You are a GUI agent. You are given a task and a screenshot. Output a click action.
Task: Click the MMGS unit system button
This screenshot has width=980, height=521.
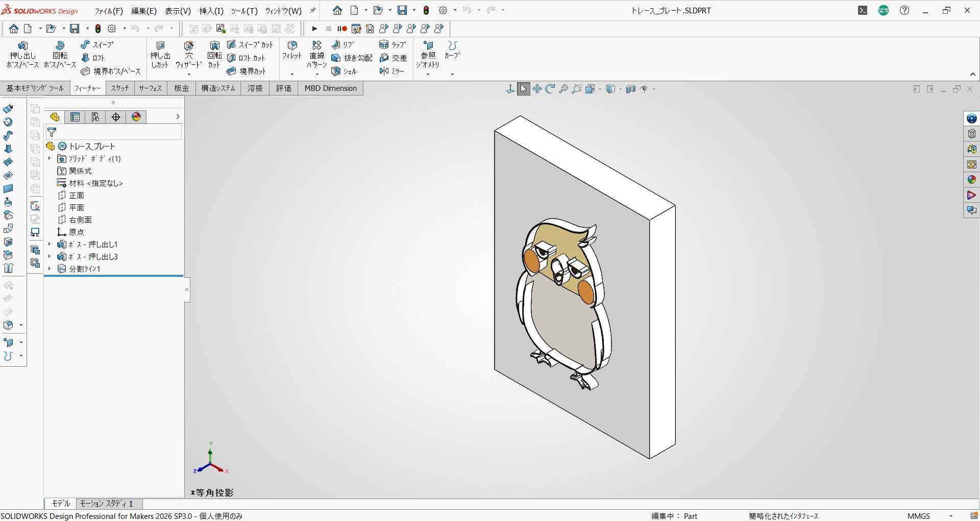[919, 516]
